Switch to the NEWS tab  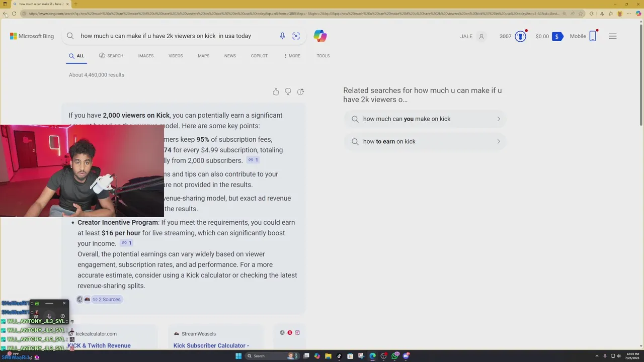[x=230, y=56]
